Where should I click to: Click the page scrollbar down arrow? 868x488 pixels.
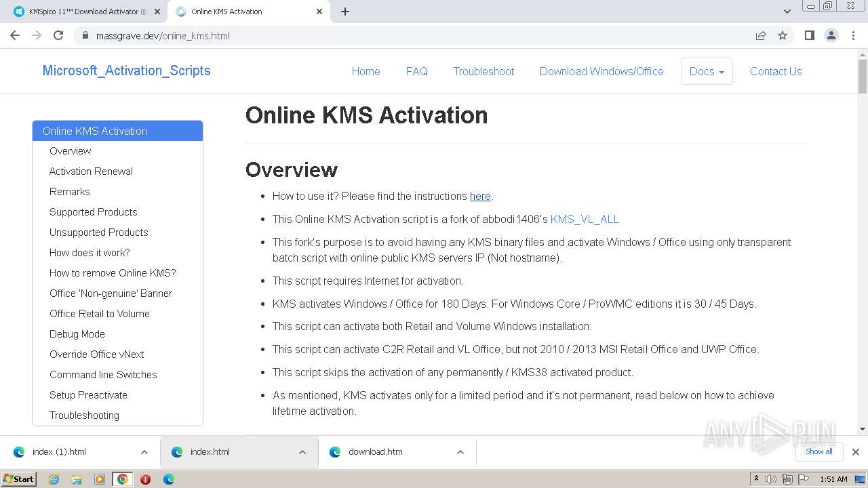pyautogui.click(x=862, y=428)
